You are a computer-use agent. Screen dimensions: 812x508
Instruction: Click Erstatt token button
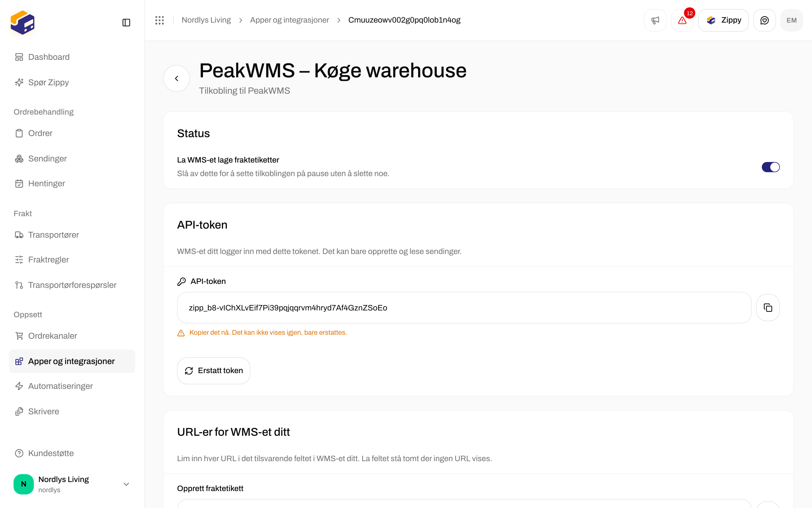[213, 371]
